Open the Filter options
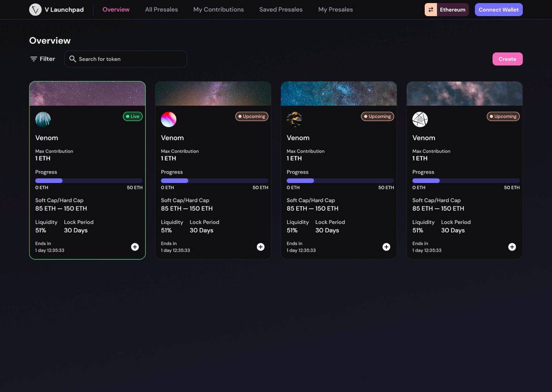The image size is (552, 392). point(43,59)
